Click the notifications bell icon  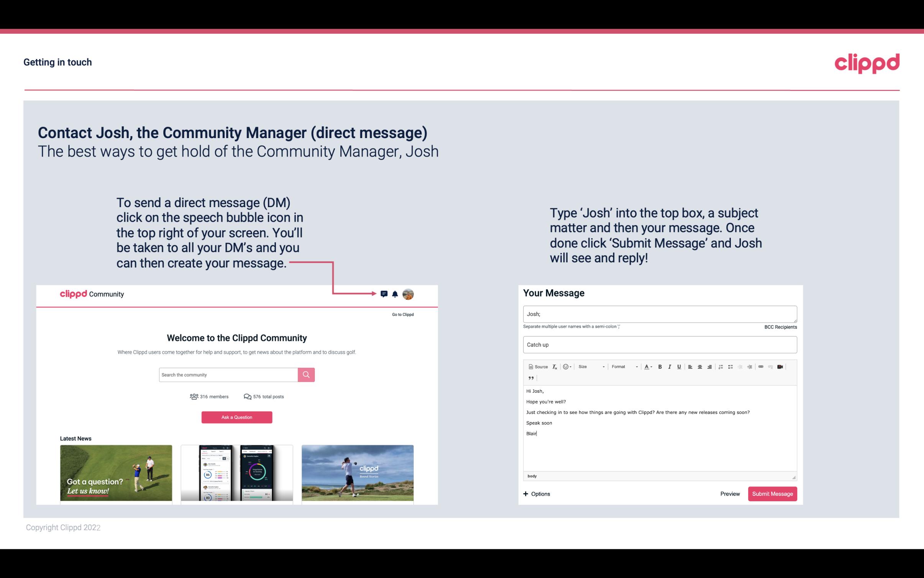[x=395, y=294]
